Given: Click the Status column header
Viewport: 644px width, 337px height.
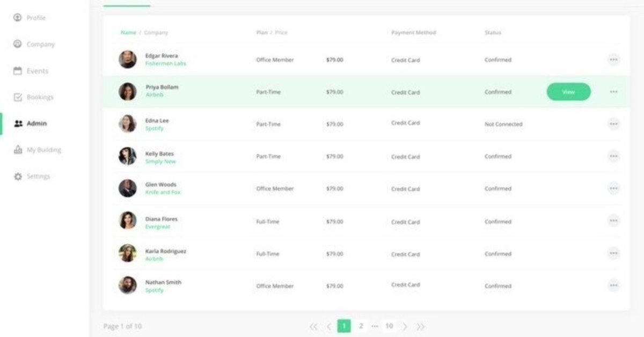Looking at the screenshot, I should point(493,33).
